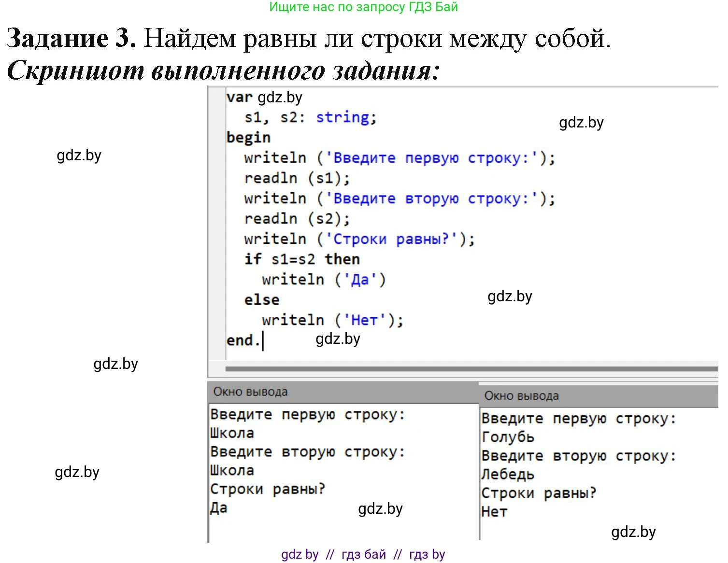Click the 'begin' keyword line
728x563 pixels.
tap(248, 138)
